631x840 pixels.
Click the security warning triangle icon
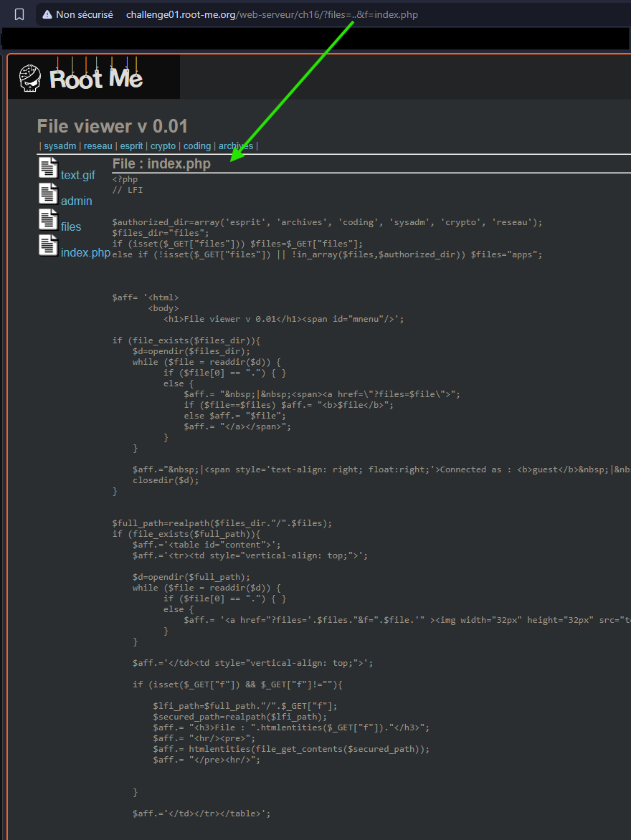point(47,14)
